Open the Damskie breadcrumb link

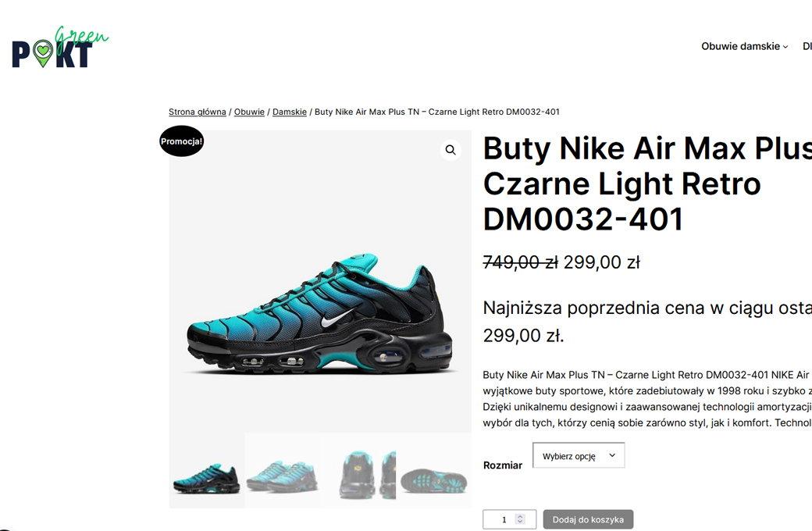point(290,112)
